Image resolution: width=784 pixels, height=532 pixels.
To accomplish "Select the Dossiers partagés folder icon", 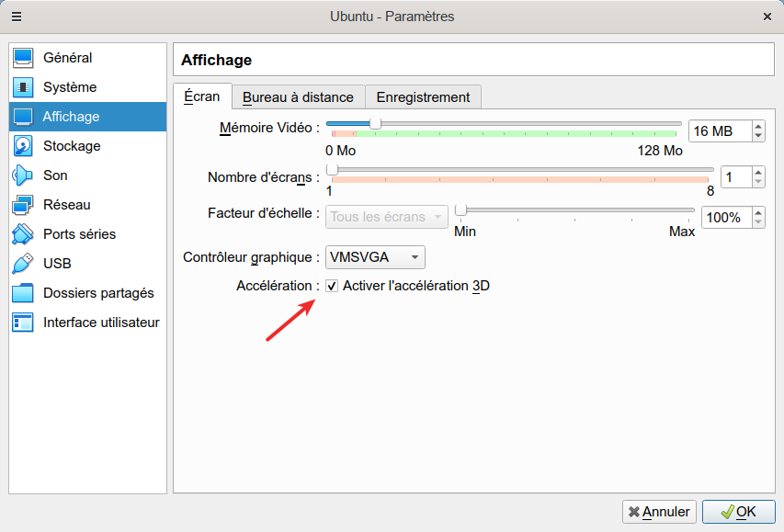I will pos(23,293).
